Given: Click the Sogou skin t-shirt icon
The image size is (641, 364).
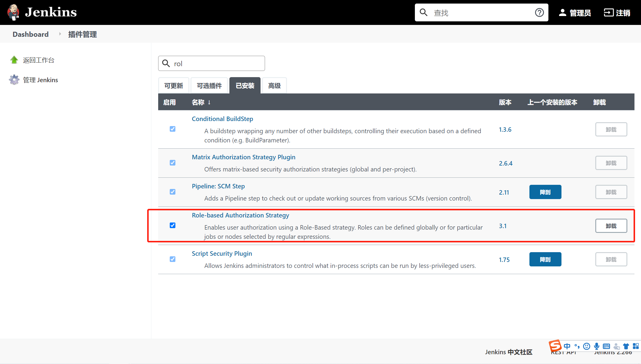Looking at the screenshot, I should pos(626,346).
